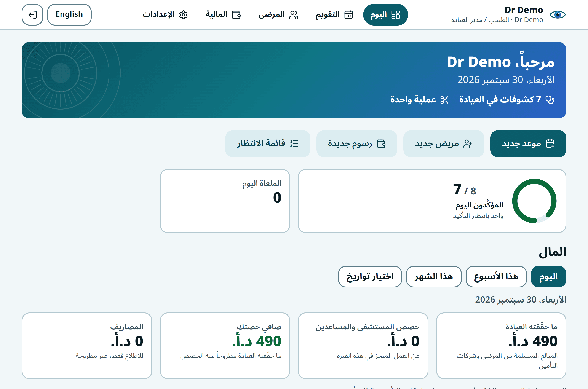Click the wallet icon beside المالية

coord(236,15)
